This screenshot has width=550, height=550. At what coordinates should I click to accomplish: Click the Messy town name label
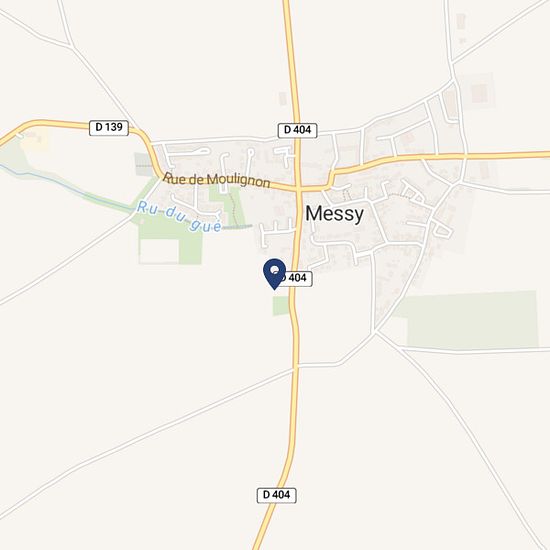(x=334, y=214)
